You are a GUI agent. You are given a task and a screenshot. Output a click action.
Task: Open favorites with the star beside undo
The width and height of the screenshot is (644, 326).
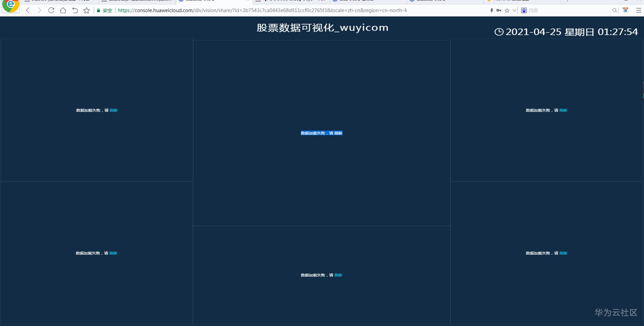[x=87, y=10]
